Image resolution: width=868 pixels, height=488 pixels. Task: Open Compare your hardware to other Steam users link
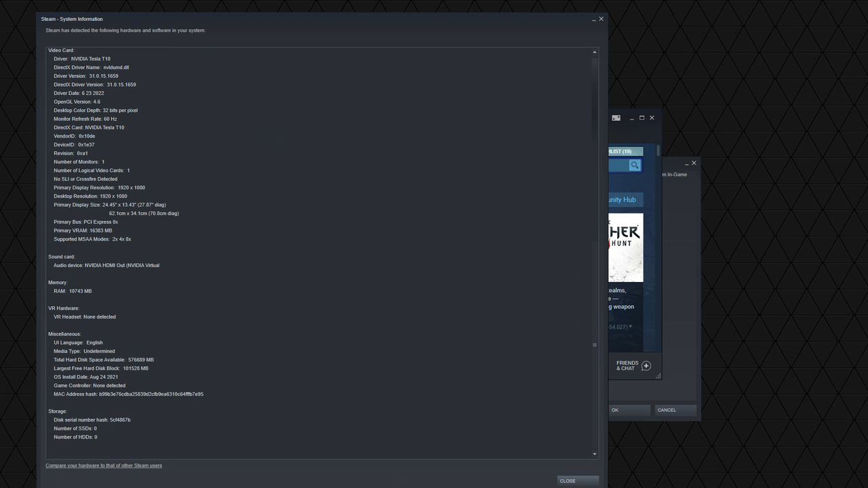pyautogui.click(x=104, y=466)
